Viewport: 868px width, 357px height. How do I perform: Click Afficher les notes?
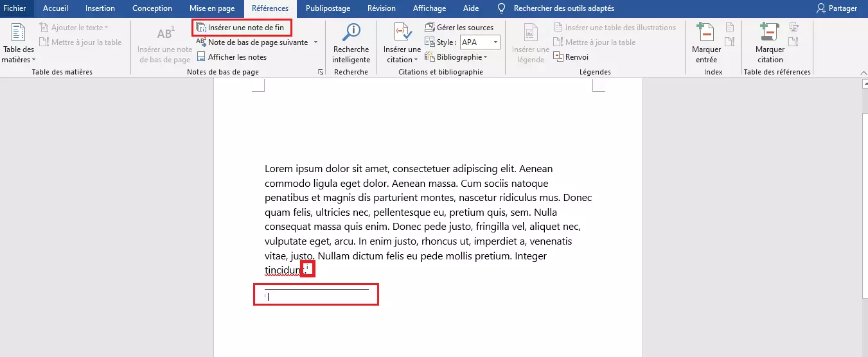click(231, 57)
